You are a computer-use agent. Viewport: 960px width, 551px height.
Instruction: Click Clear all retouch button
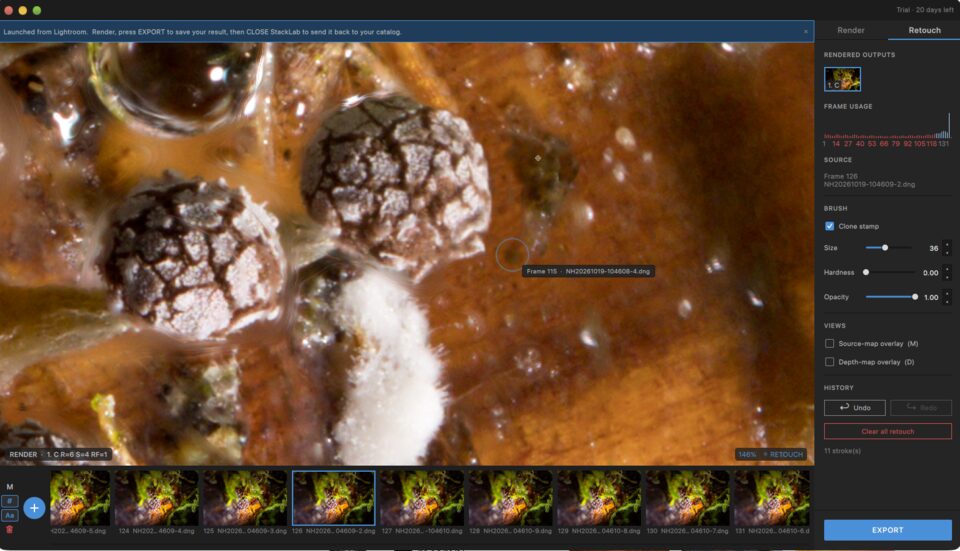[x=888, y=431]
